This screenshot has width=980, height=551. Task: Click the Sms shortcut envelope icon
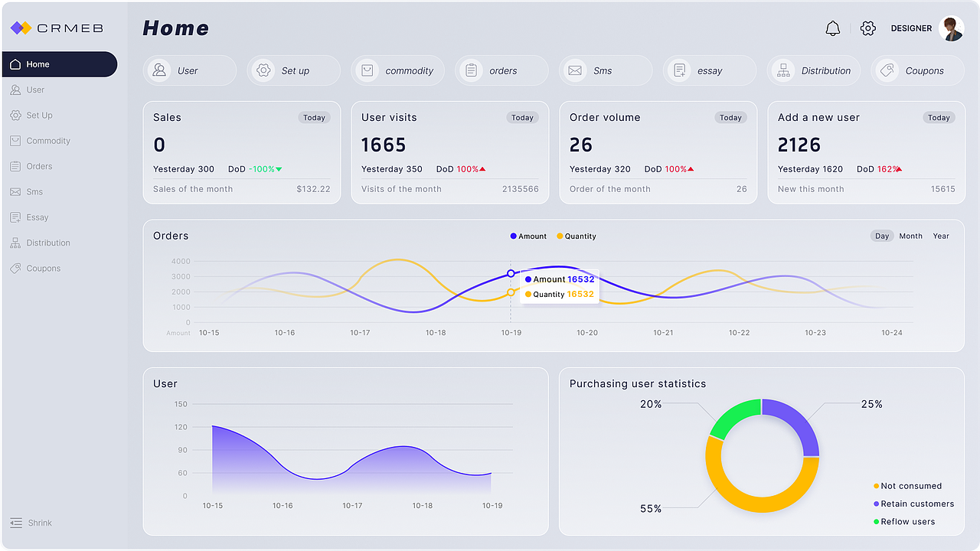tap(575, 70)
